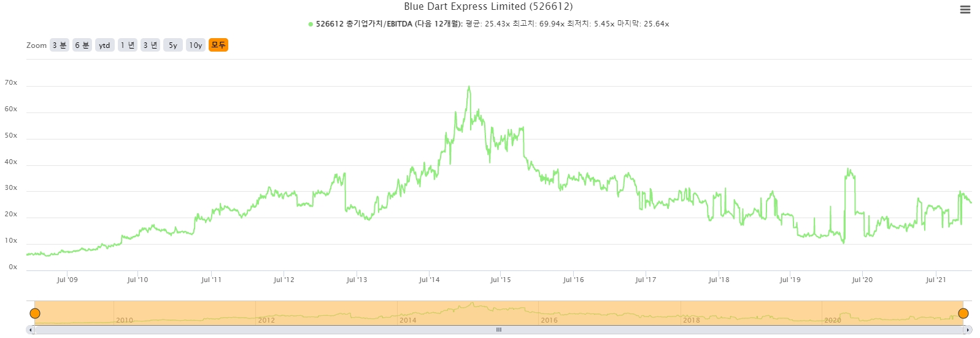Click the 0x y-axis label

[13, 267]
